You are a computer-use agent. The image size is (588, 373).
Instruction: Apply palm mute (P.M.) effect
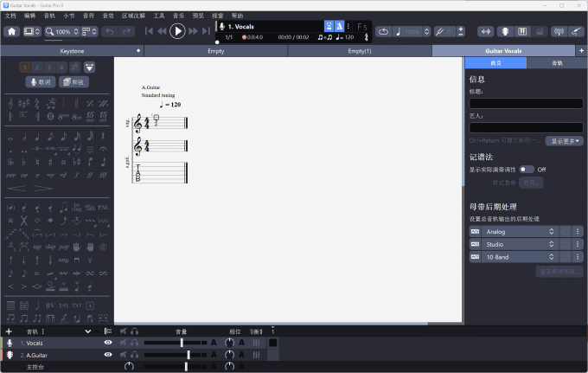coord(103,207)
